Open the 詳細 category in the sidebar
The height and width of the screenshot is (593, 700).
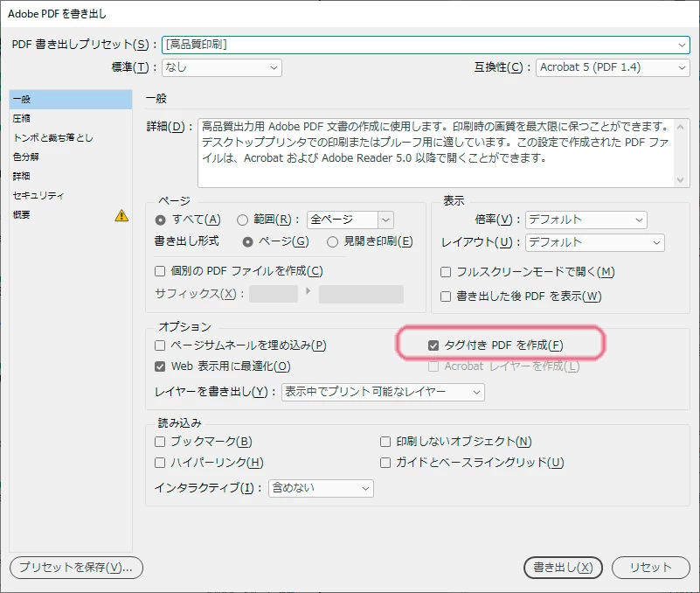click(x=71, y=176)
